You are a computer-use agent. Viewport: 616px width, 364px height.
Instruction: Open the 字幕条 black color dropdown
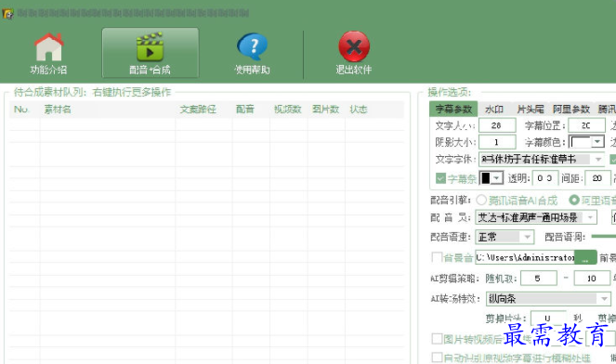[497, 178]
